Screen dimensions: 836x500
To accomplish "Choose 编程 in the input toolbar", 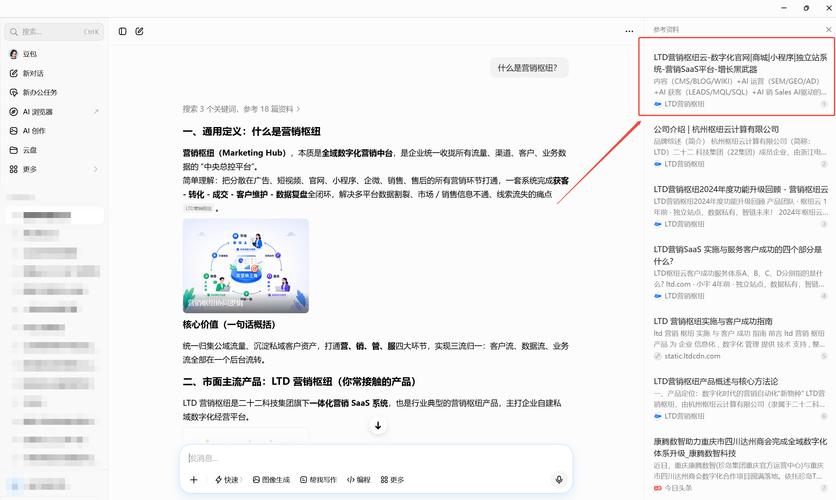I will coord(358,480).
